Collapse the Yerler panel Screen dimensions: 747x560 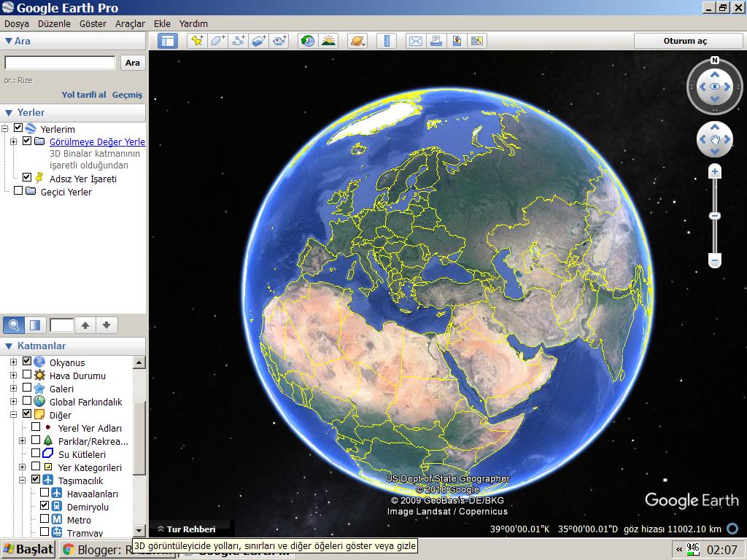tap(9, 113)
